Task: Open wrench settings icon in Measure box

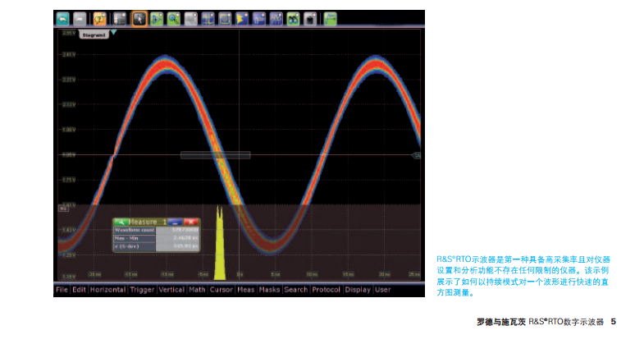Action: pos(120,222)
